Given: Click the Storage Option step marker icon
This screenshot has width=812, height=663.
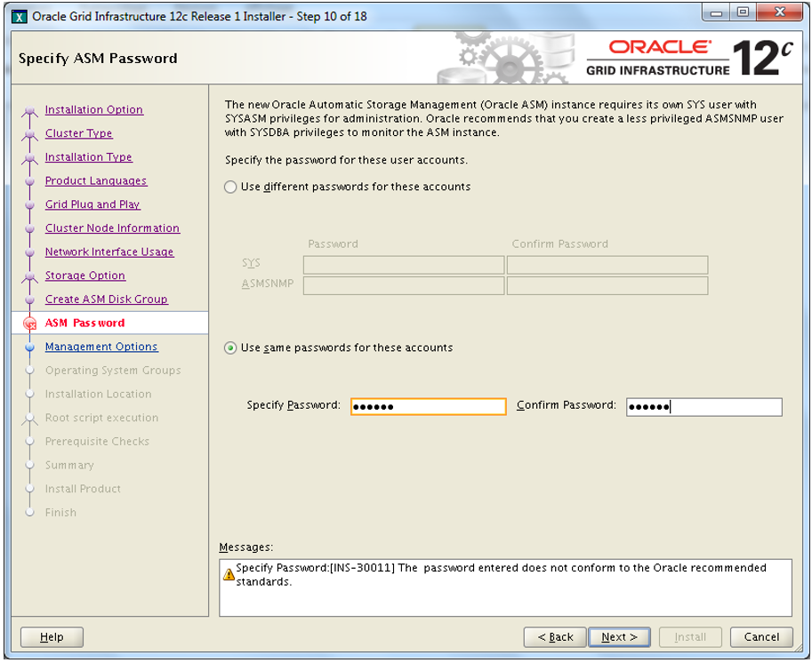Looking at the screenshot, I should [30, 277].
